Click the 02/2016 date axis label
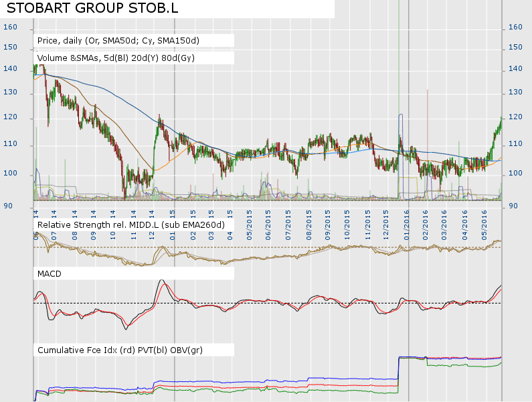 pyautogui.click(x=426, y=225)
